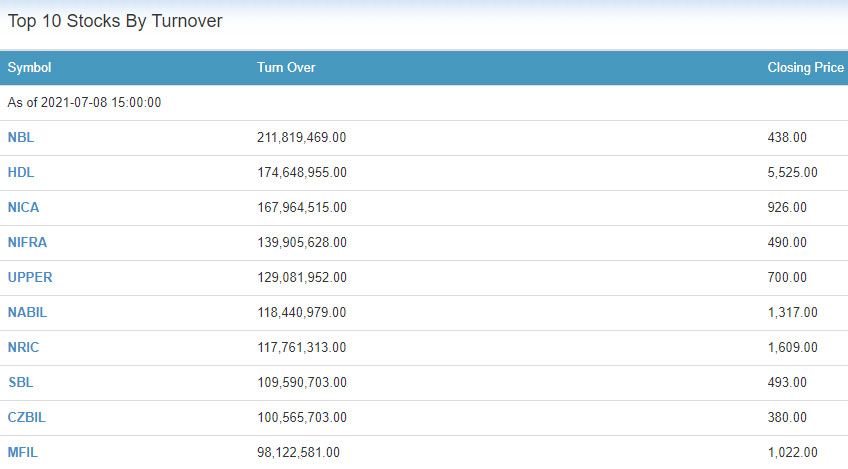Open the NABIL stock symbol link
848x469 pixels.
coord(27,312)
